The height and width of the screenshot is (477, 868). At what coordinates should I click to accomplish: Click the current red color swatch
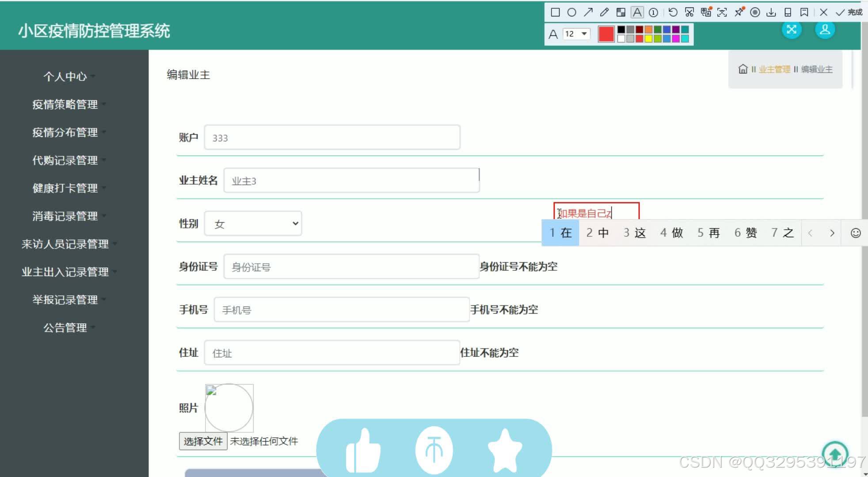tap(606, 34)
